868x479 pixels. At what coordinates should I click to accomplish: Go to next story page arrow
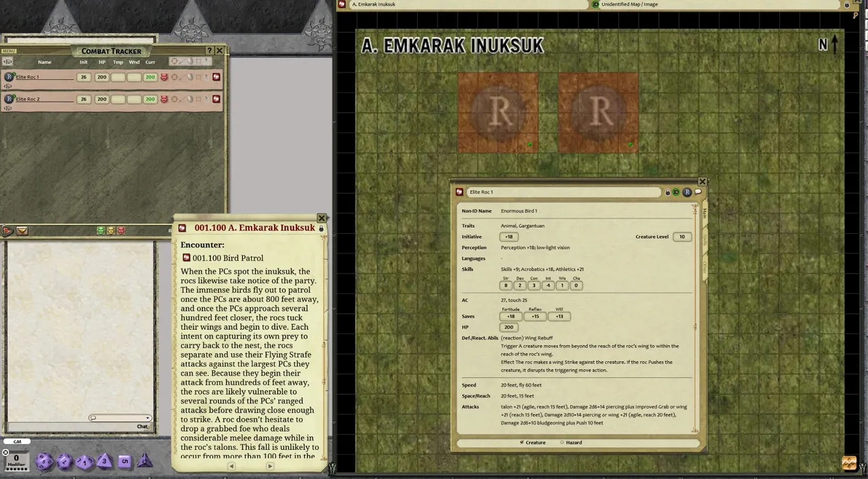pos(270,466)
